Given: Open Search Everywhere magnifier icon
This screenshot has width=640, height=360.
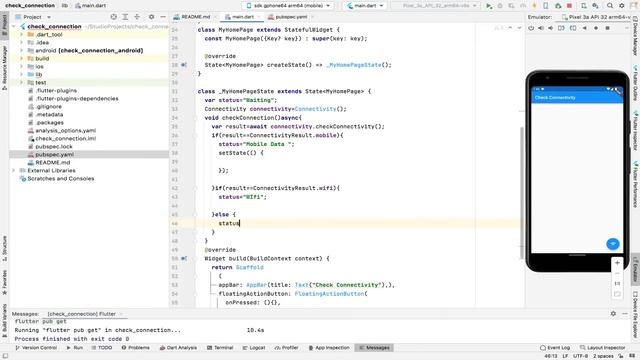Looking at the screenshot, I should click(610, 6).
